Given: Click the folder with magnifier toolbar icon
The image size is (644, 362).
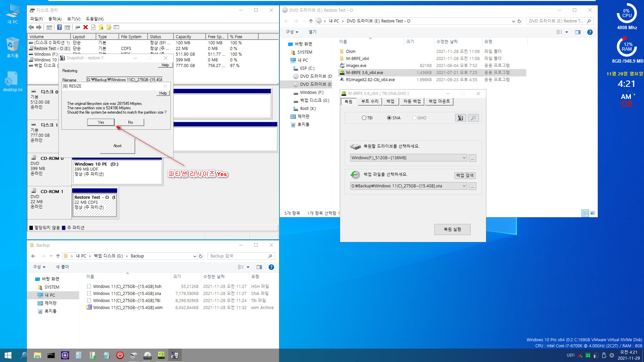Looking at the screenshot, I should pyautogui.click(x=109, y=27).
